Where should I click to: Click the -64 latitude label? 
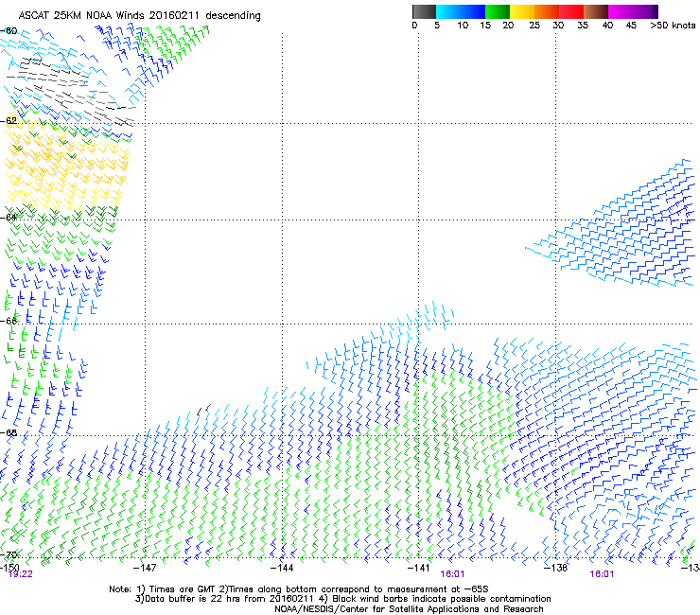click(9, 217)
